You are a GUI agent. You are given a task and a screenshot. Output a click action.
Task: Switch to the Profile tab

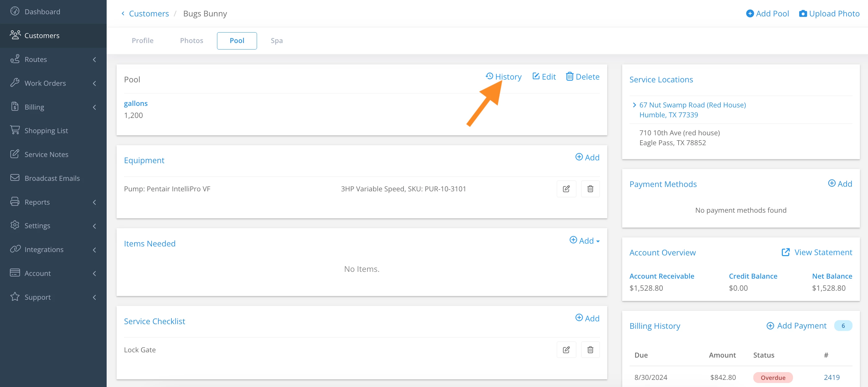click(143, 41)
